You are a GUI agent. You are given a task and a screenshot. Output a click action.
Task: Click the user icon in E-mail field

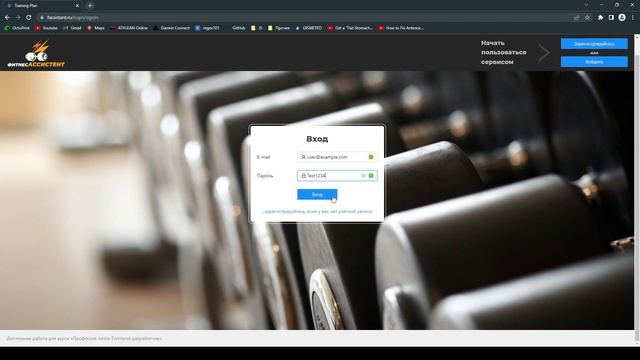point(303,157)
